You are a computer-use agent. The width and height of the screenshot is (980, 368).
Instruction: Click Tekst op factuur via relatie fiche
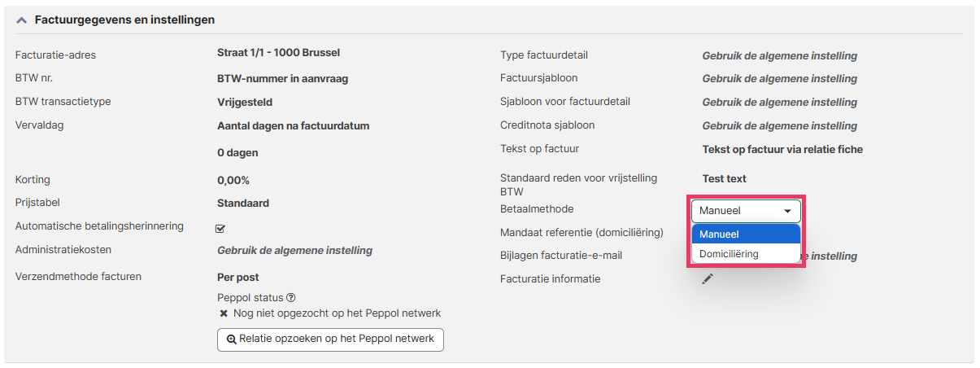pyautogui.click(x=782, y=149)
